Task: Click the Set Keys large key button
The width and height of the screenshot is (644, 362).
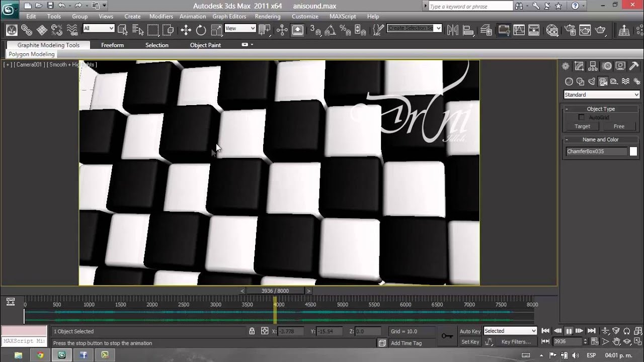Action: tap(447, 336)
